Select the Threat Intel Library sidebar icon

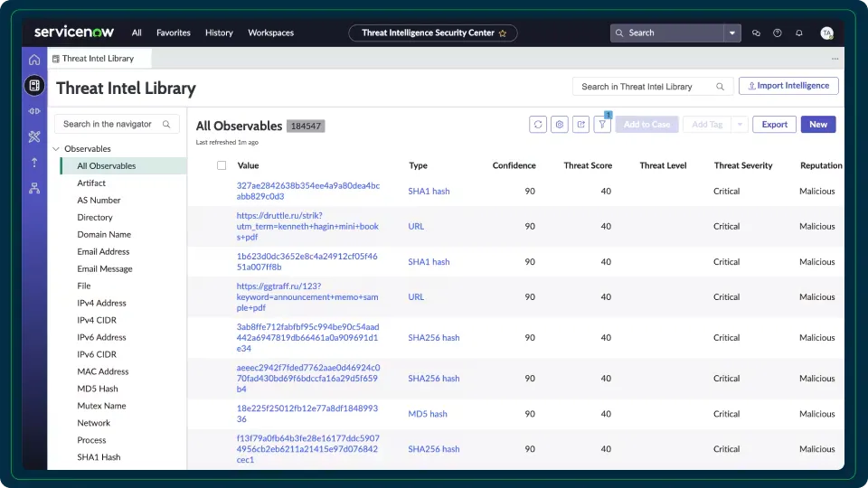34,85
